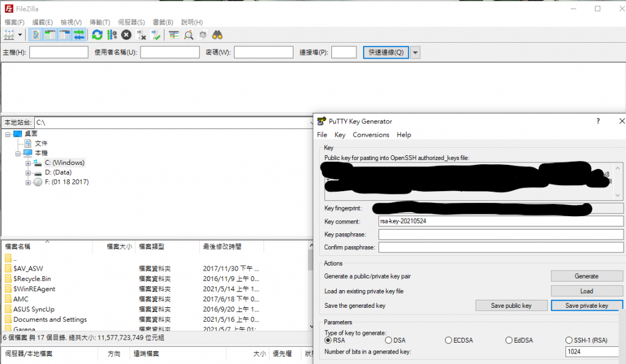
Task: Click the F: disc drive icon
Action: click(38, 182)
